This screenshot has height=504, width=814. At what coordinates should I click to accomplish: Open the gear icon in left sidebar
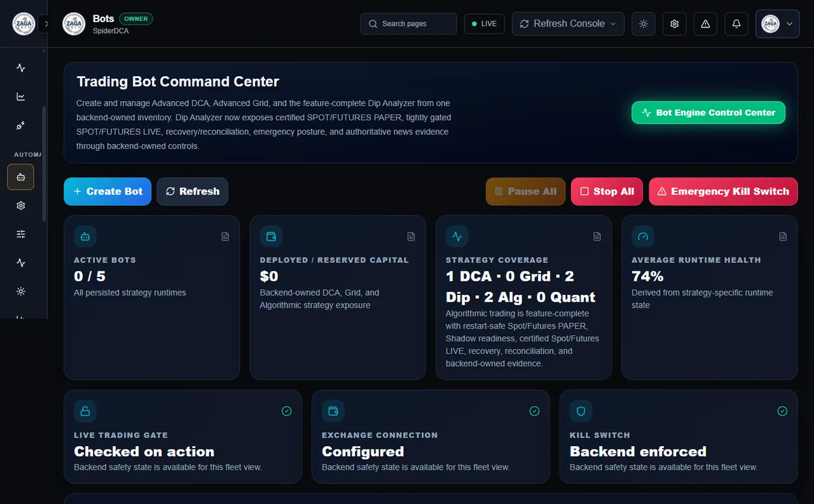click(x=21, y=205)
